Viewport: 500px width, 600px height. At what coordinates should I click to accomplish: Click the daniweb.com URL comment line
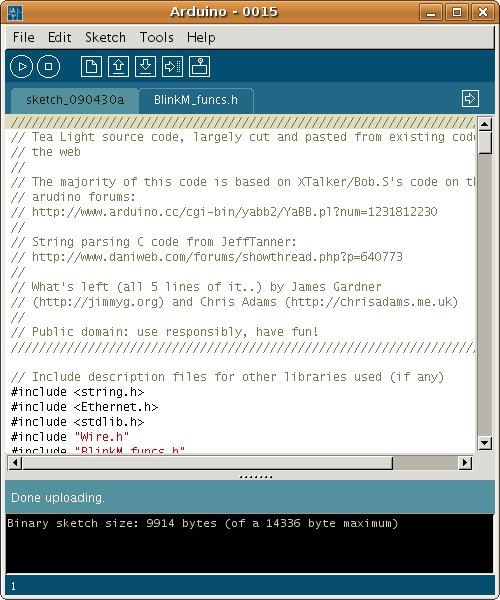pyautogui.click(x=207, y=257)
